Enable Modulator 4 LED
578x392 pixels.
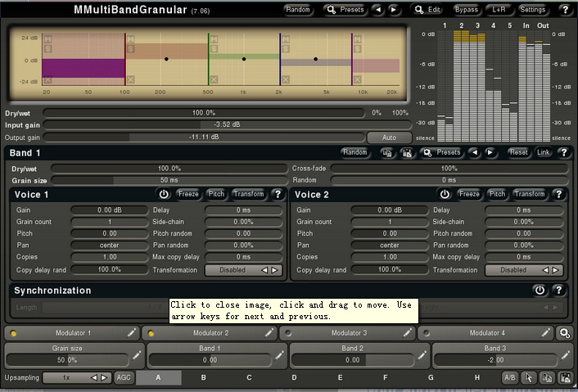pos(427,333)
